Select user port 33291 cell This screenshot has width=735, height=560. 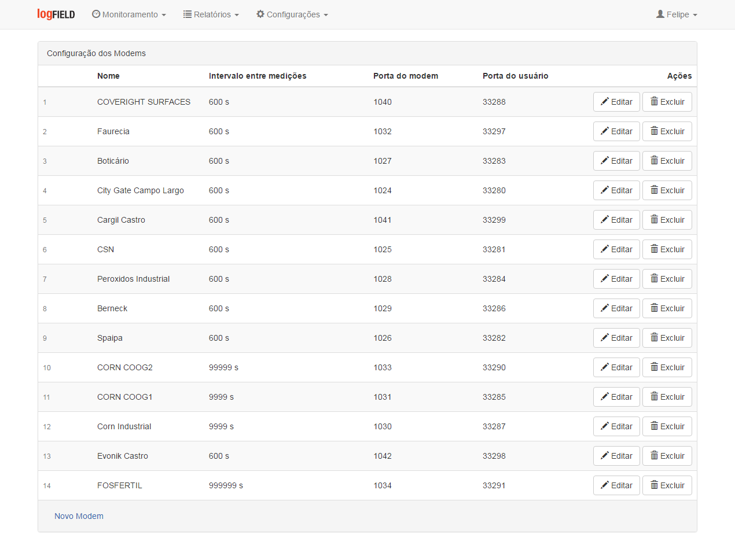click(494, 485)
